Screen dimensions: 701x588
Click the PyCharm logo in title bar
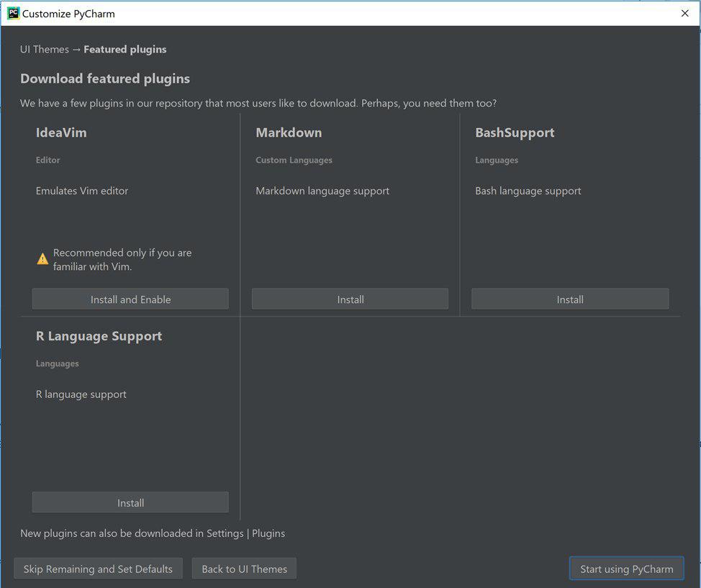(x=13, y=13)
